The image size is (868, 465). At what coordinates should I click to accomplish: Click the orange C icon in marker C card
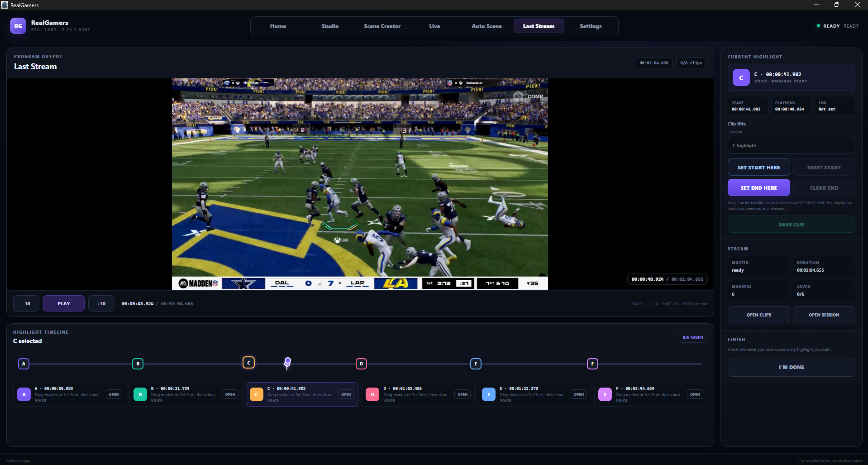257,394
